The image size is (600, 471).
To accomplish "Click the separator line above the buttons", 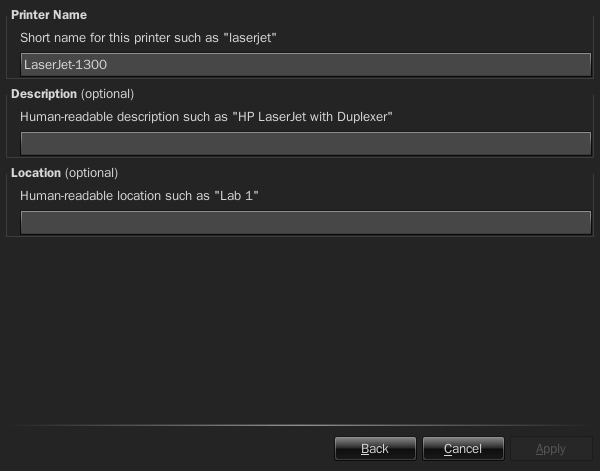I will [x=300, y=425].
